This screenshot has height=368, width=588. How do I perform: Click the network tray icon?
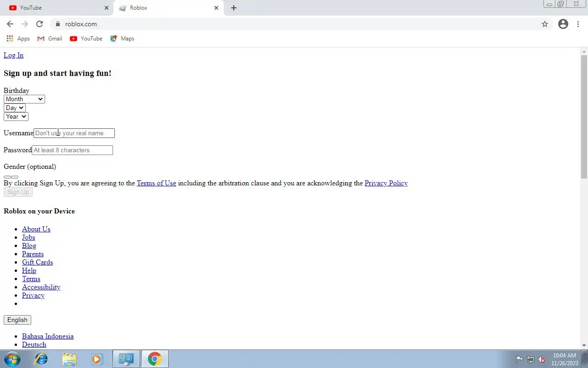531,359
